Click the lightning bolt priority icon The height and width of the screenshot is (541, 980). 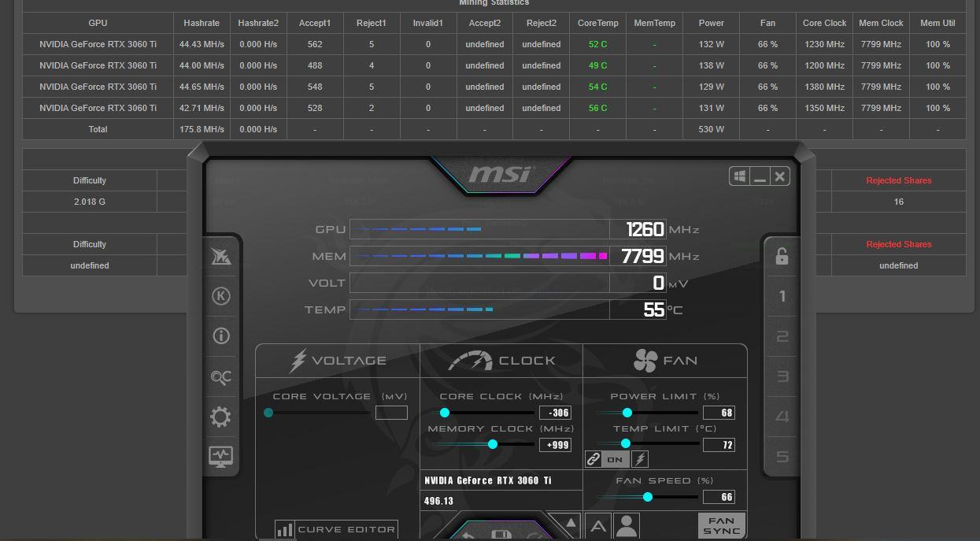pyautogui.click(x=640, y=459)
